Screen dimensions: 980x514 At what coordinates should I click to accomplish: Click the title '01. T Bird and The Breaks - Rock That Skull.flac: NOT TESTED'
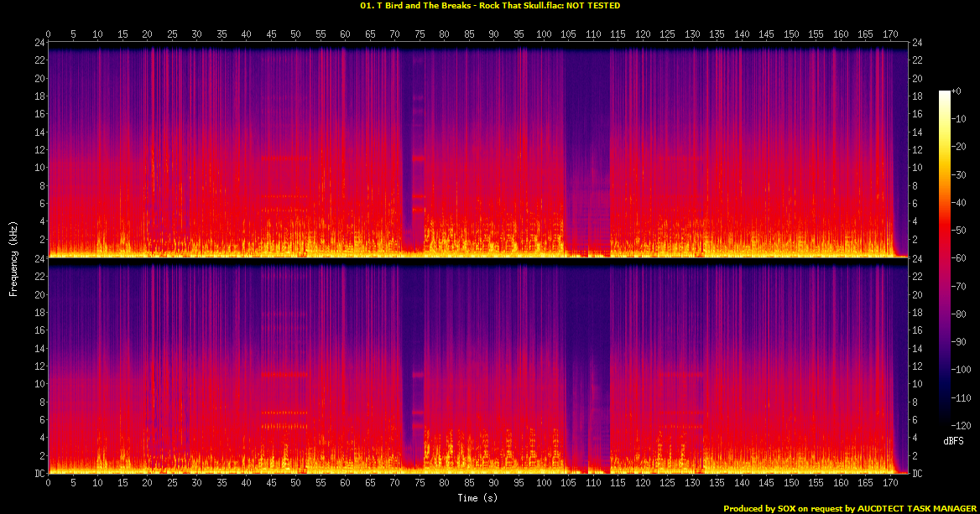[490, 6]
